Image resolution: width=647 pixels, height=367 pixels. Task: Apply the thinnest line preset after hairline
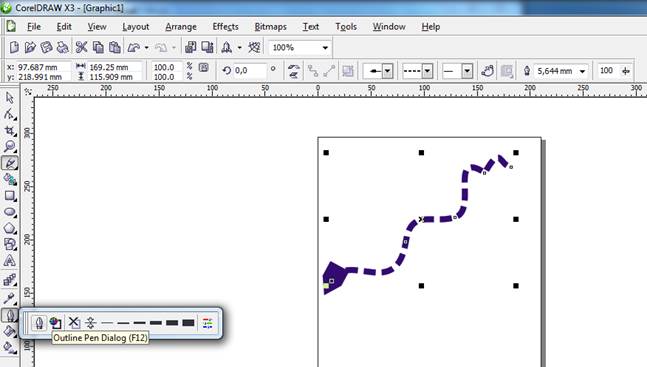tap(107, 322)
